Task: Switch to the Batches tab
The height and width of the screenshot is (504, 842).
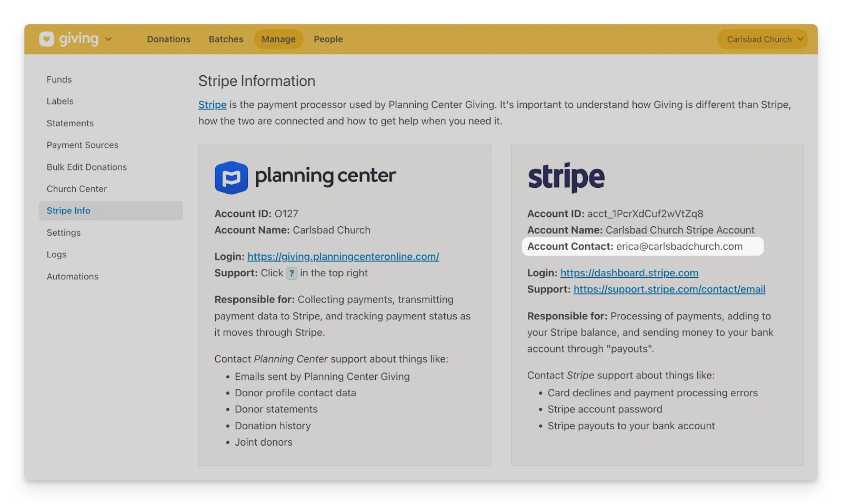Action: (226, 39)
